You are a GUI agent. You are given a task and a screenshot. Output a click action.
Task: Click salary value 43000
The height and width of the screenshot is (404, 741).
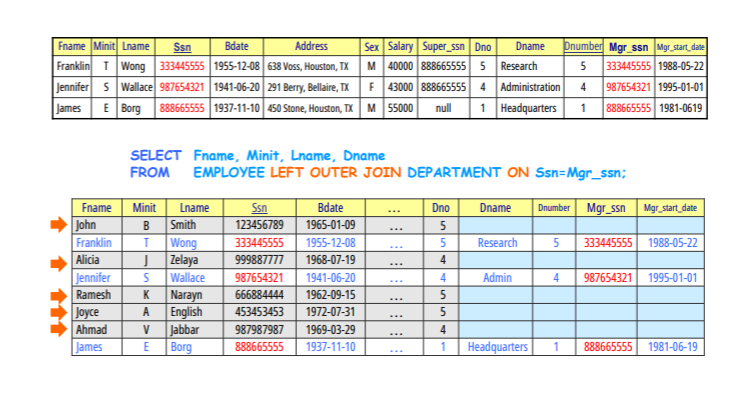coord(400,87)
